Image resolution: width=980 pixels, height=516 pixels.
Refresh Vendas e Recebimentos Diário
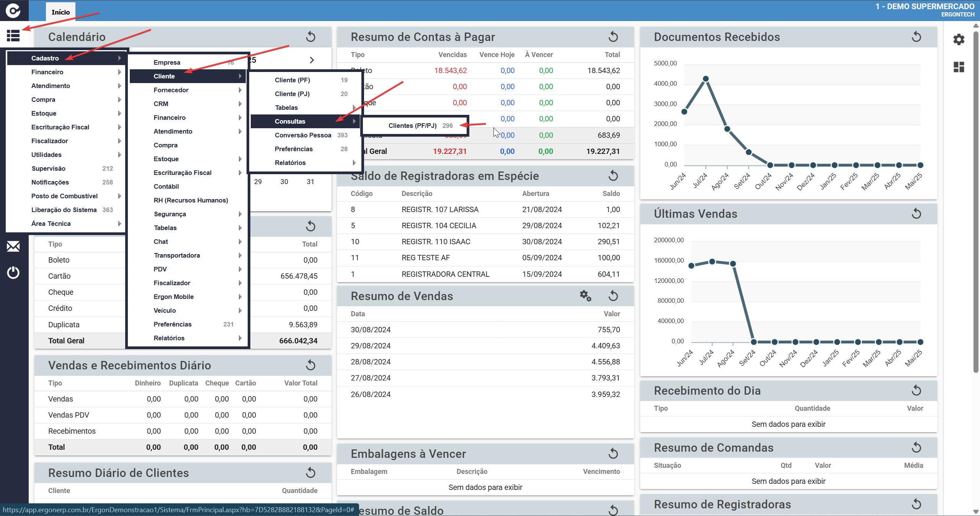(311, 365)
